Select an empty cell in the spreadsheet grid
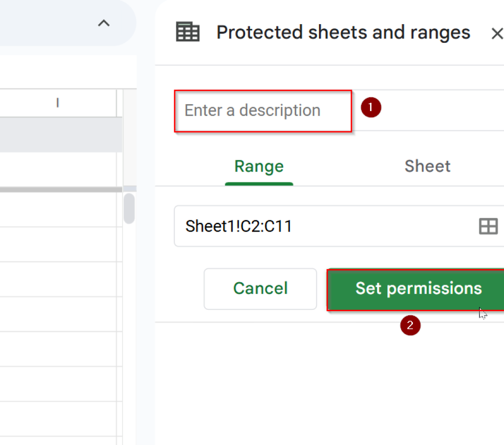Image resolution: width=504 pixels, height=445 pixels. pyautogui.click(x=59, y=295)
